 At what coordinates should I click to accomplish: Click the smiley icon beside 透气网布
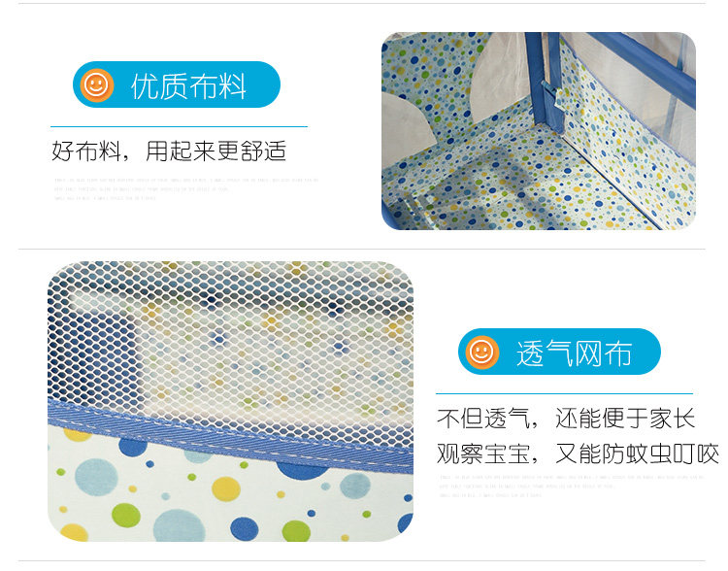(481, 353)
